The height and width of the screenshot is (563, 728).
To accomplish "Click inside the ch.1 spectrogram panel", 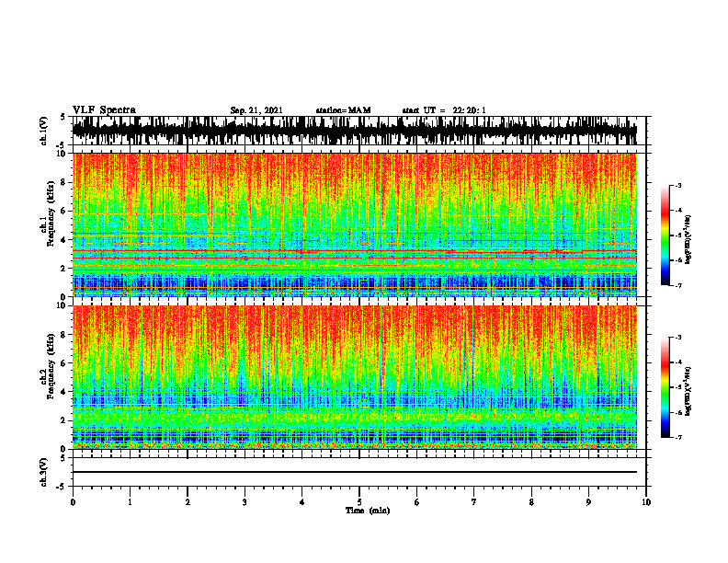I will tap(355, 224).
